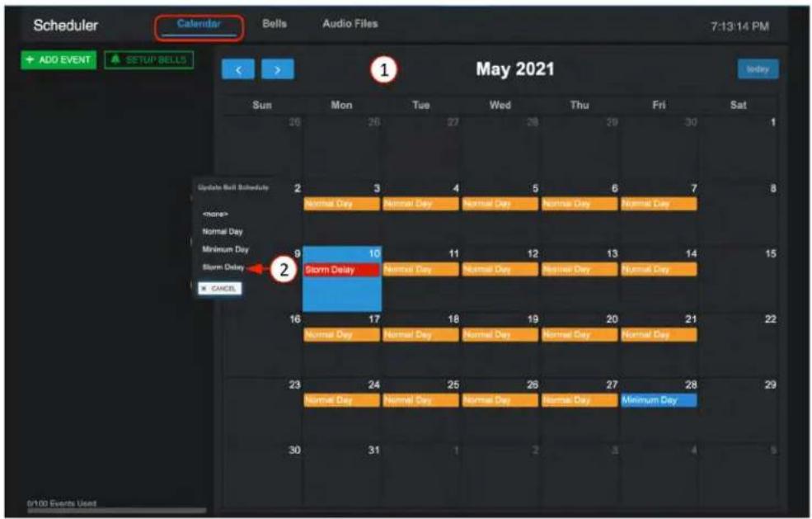This screenshot has height=519, width=812.
Task: Cancel the Update Bell Schedule popup
Action: (x=219, y=288)
